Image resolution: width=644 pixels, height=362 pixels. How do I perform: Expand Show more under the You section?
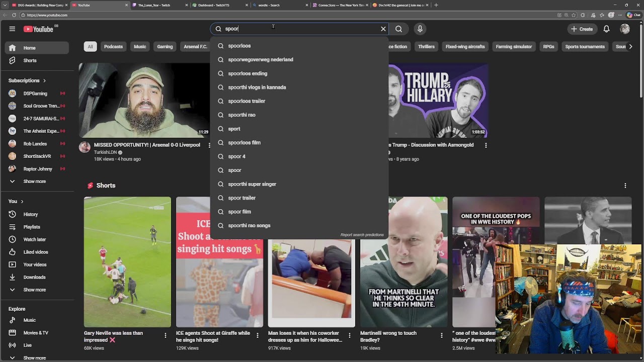tap(37, 290)
